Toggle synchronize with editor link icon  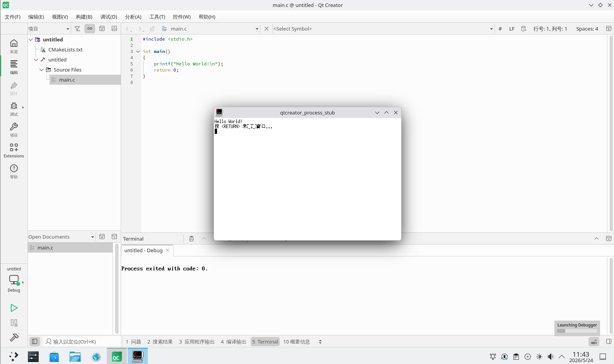click(90, 29)
